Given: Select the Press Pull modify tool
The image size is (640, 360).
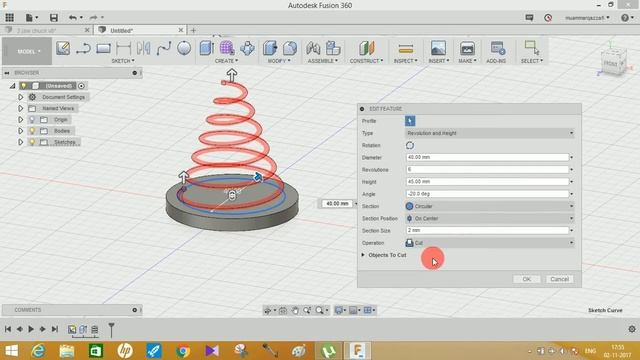Looking at the screenshot, I should click(270, 48).
